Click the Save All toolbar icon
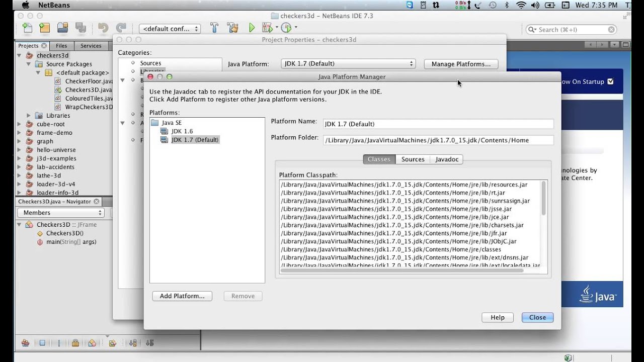644x362 pixels. coord(80,28)
